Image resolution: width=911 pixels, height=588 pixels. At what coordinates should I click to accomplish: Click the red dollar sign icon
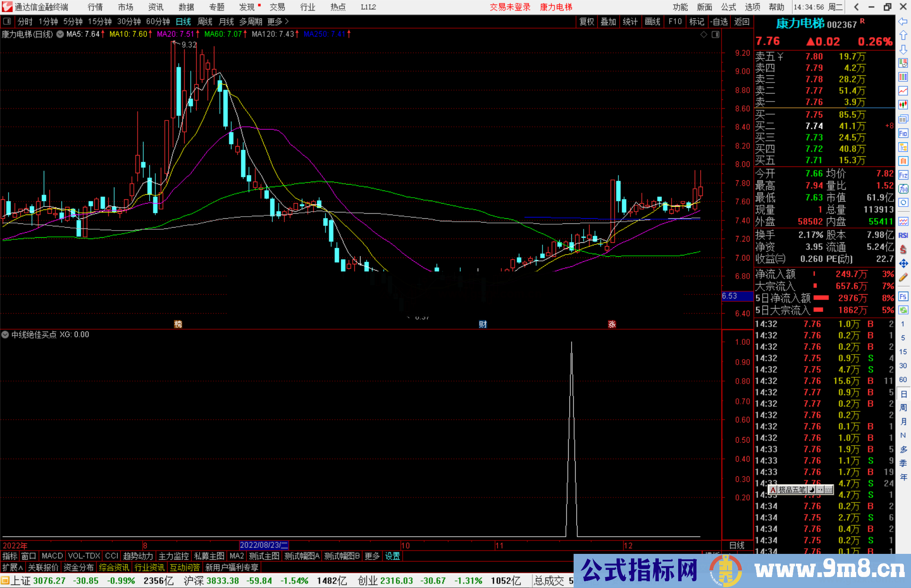(x=903, y=250)
